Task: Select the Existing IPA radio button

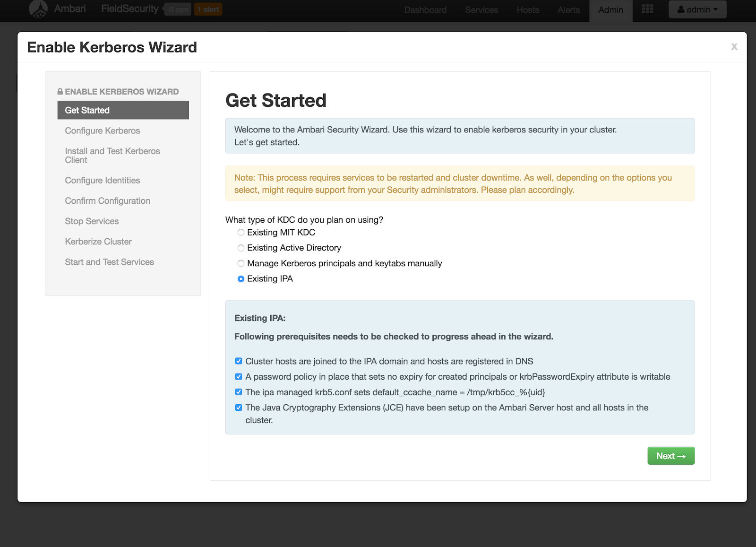Action: (x=241, y=279)
